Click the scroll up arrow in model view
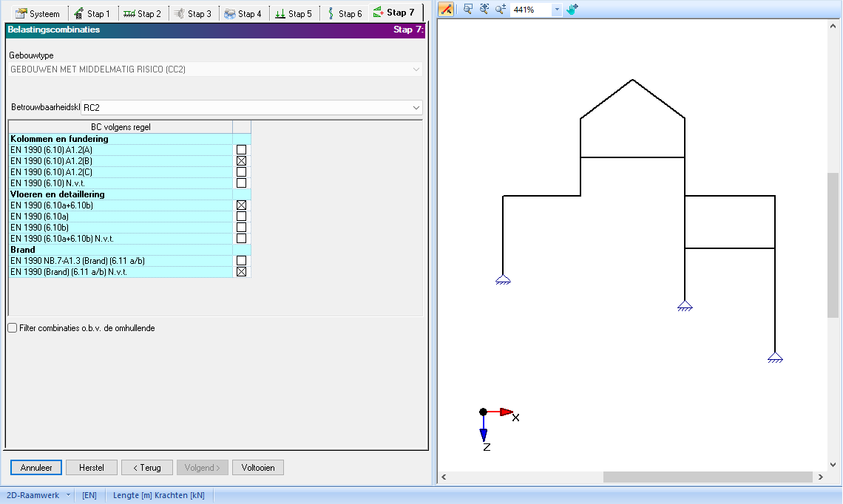 coord(833,25)
